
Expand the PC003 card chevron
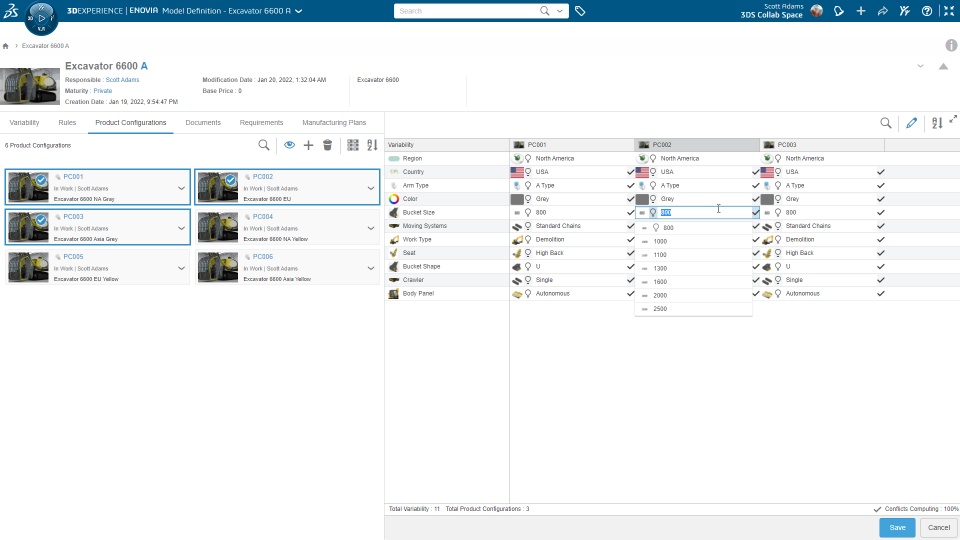point(181,228)
